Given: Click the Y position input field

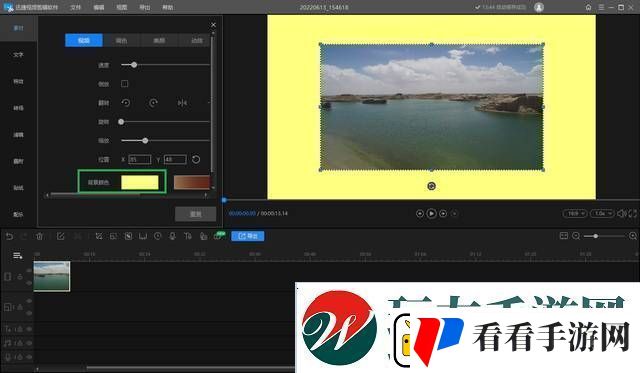Looking at the screenshot, I should click(175, 159).
